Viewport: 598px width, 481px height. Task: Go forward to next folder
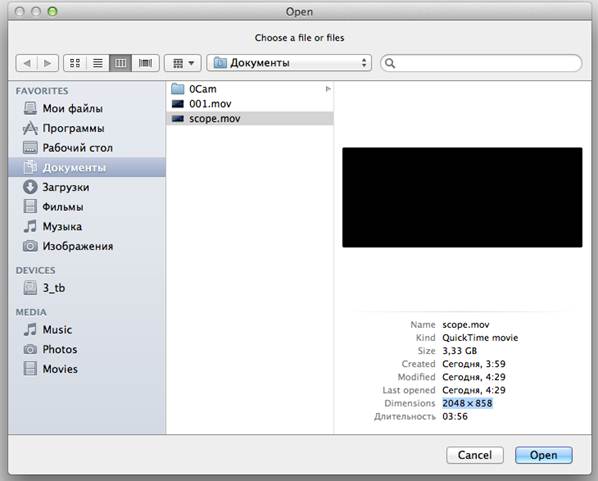pyautogui.click(x=48, y=63)
